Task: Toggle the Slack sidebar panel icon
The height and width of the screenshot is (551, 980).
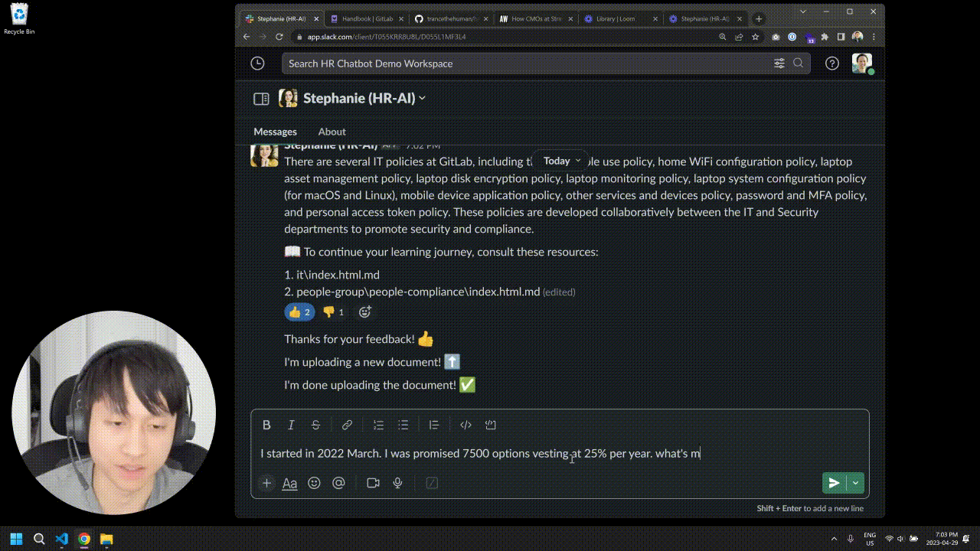Action: [261, 99]
